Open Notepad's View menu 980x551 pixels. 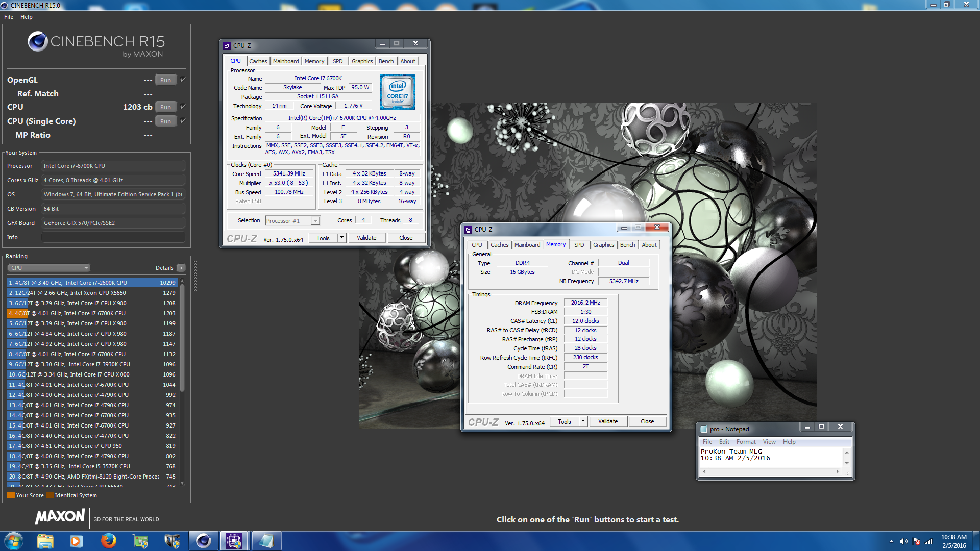pyautogui.click(x=769, y=442)
